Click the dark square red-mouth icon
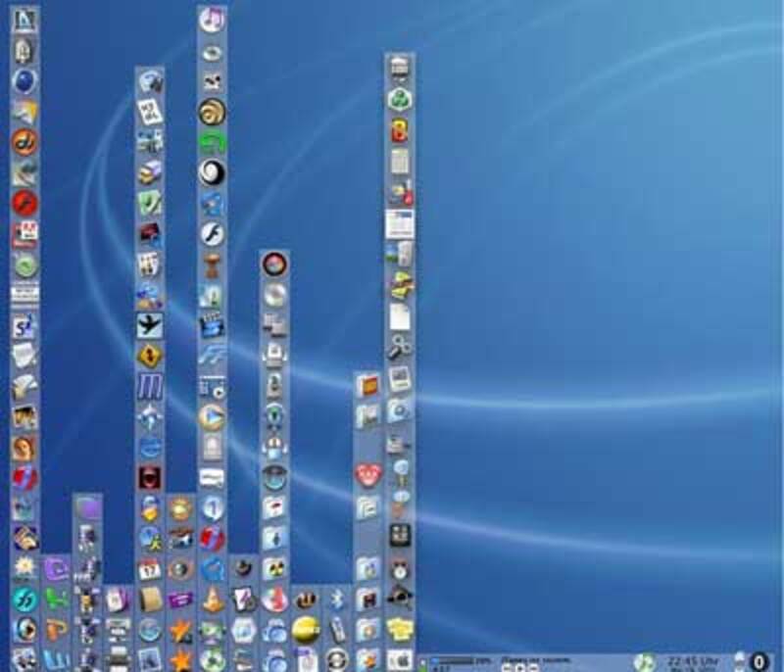The width and height of the screenshot is (784, 672). click(150, 478)
